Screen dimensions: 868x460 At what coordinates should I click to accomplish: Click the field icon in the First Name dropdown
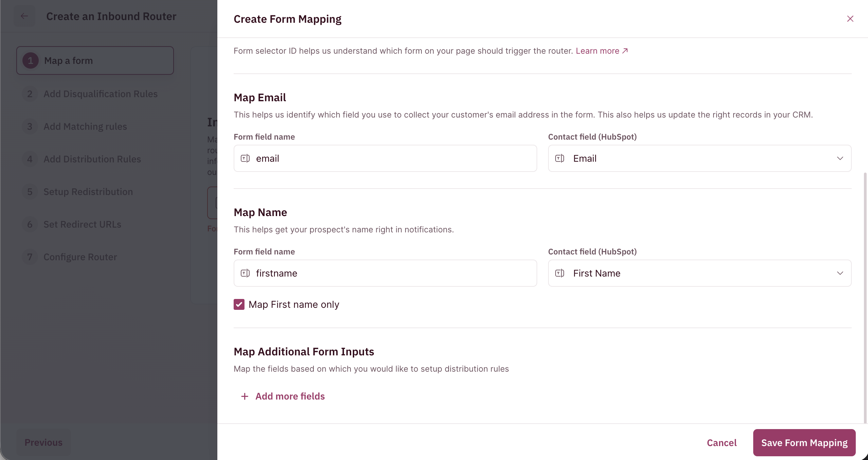[x=560, y=273]
